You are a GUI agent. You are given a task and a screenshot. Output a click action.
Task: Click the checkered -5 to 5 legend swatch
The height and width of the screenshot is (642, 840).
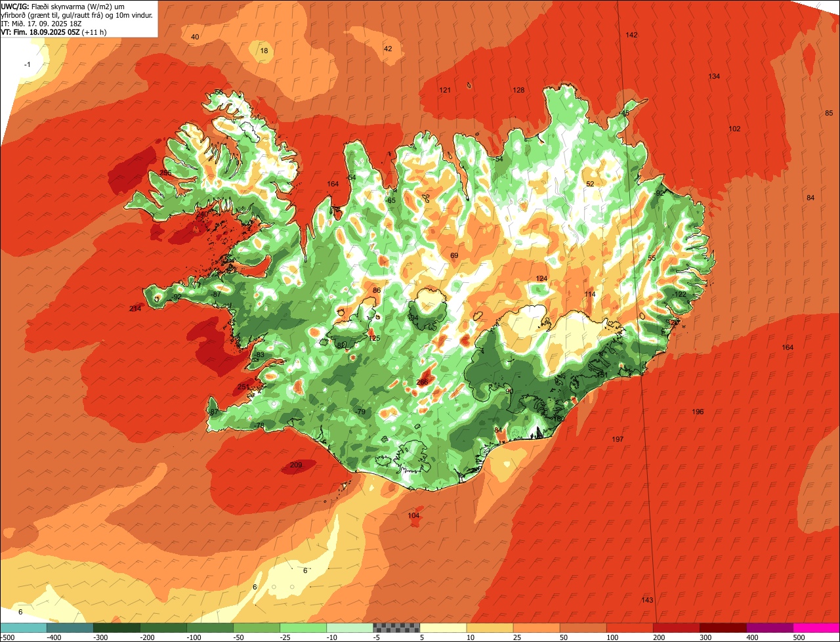(x=396, y=628)
